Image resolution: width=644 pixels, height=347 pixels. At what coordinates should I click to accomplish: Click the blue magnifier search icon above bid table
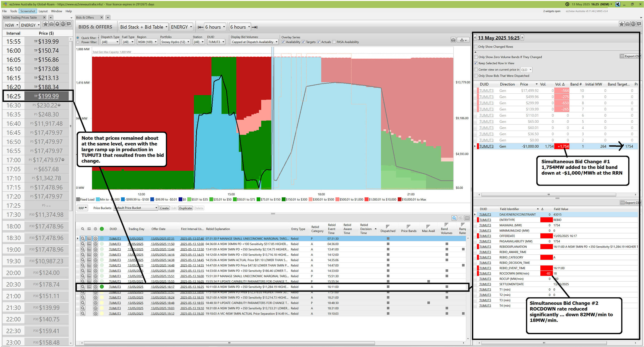tap(454, 218)
